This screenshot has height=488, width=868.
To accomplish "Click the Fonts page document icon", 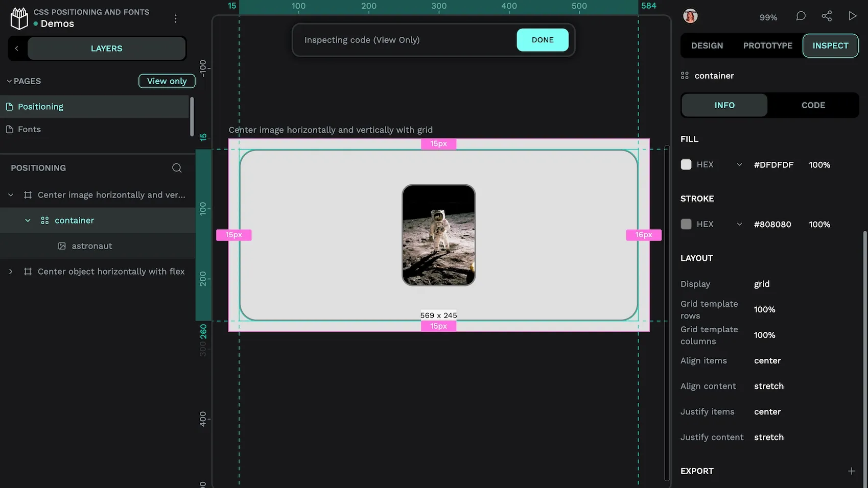I will [x=9, y=129].
